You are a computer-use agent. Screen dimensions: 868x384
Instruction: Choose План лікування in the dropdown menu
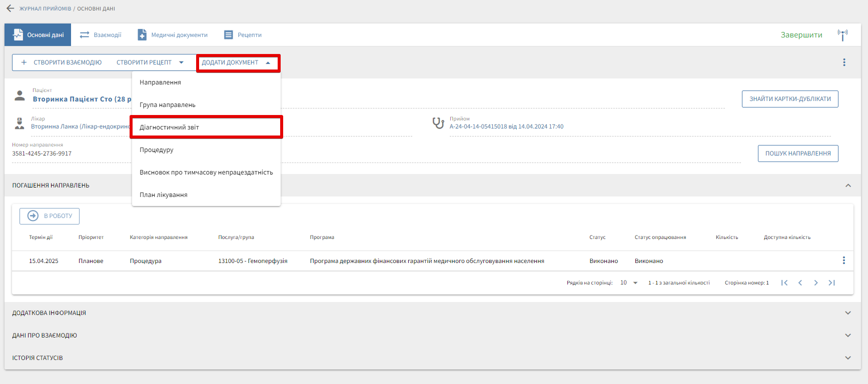pyautogui.click(x=164, y=195)
